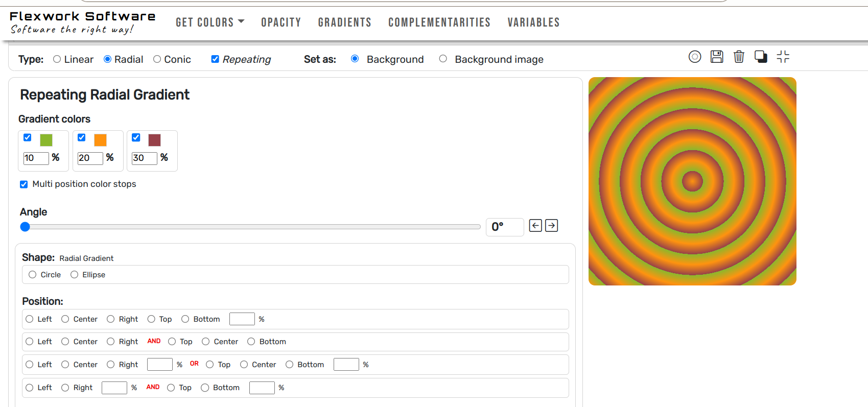Set gradient as Background
Screen dimensions: 868x407
(355, 59)
